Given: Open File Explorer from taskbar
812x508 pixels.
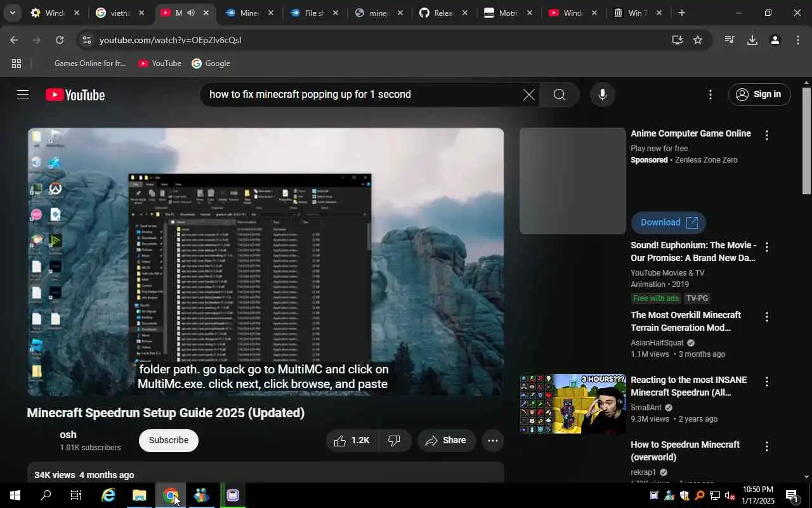Looking at the screenshot, I should point(140,495).
